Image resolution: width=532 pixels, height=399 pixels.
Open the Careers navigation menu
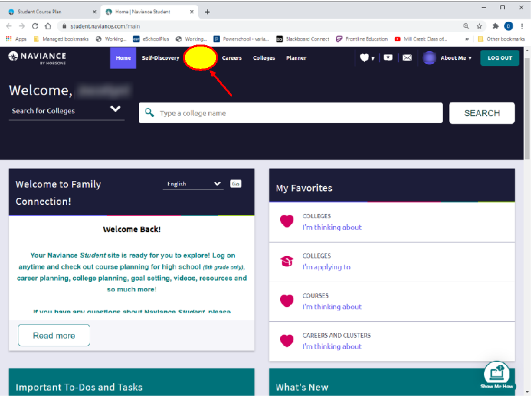click(x=231, y=58)
